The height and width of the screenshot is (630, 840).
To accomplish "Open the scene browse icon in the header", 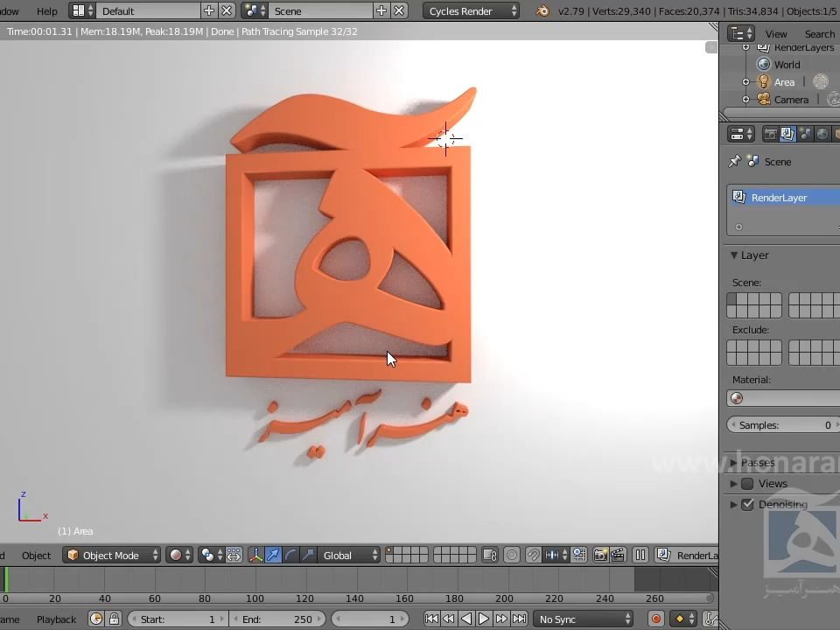I will tap(255, 10).
